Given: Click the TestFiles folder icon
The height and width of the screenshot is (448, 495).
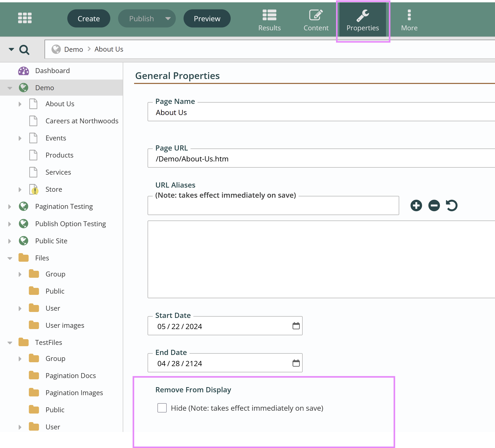Looking at the screenshot, I should coord(24,342).
